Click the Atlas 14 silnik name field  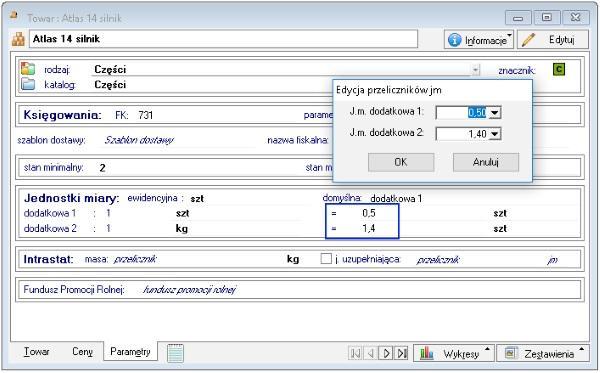tap(223, 39)
